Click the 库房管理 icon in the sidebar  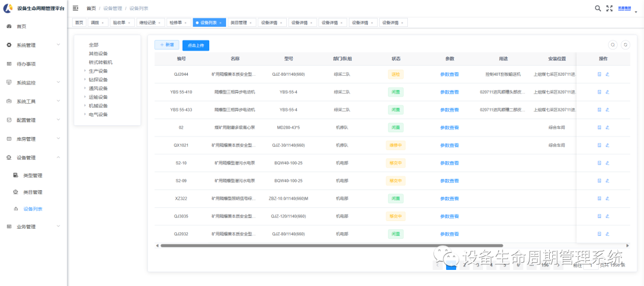tap(9, 139)
